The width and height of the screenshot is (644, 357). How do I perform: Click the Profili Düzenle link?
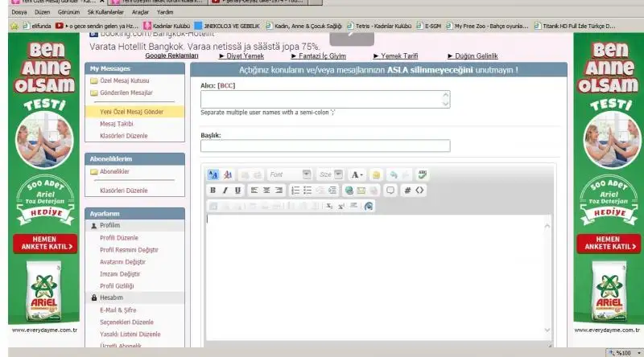click(x=118, y=238)
